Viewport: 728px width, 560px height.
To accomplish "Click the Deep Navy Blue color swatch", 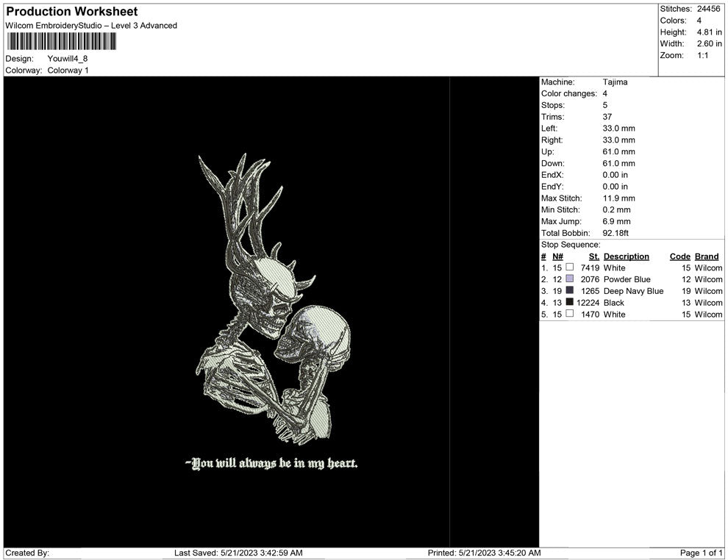I will coord(569,291).
